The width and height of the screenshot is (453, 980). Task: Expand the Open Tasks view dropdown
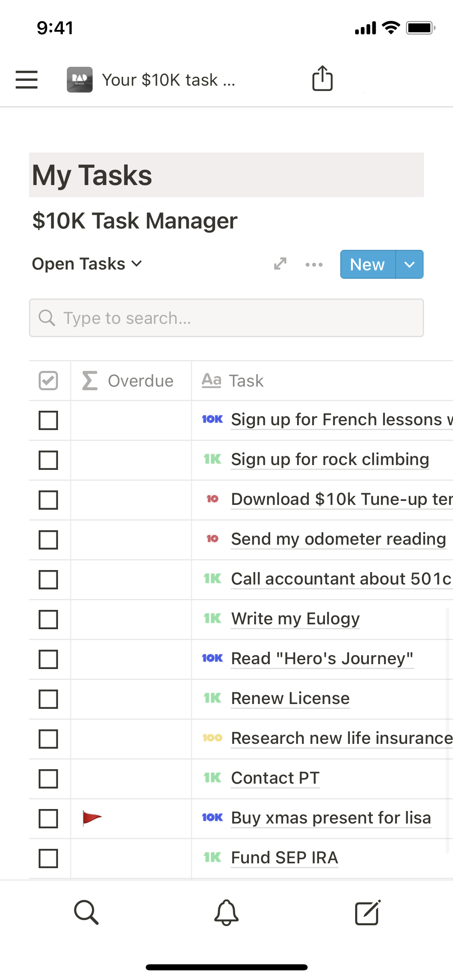pos(87,264)
